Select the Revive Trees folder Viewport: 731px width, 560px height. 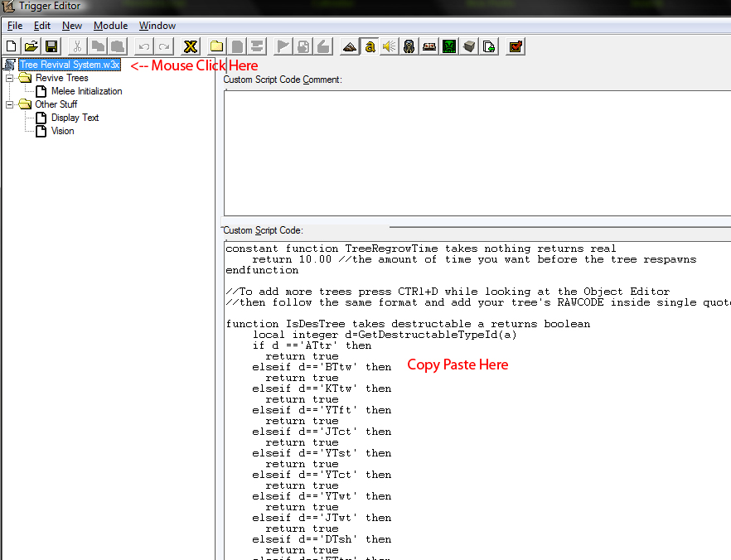(62, 78)
